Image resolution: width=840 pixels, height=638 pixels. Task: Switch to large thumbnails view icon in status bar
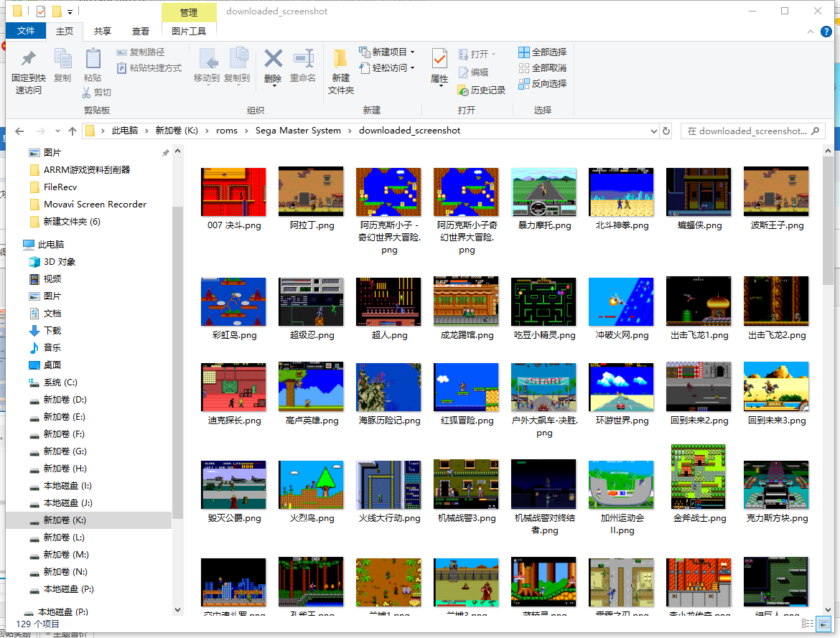tap(822, 624)
